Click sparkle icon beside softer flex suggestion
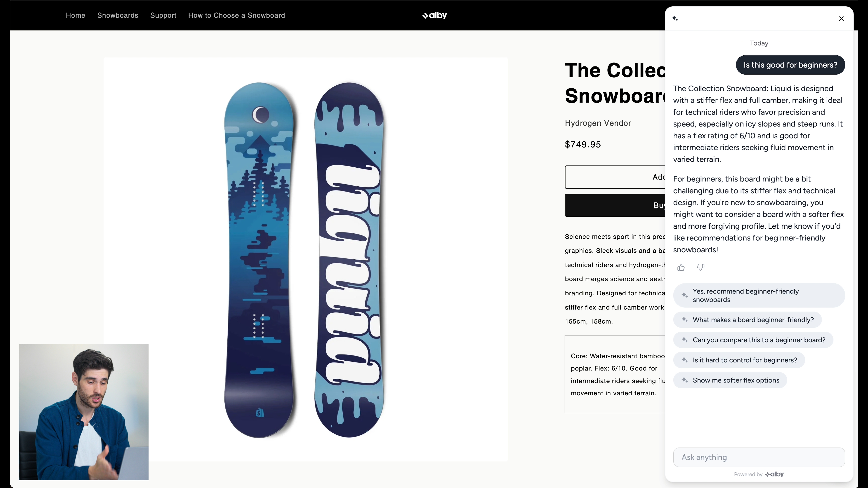 pyautogui.click(x=684, y=380)
